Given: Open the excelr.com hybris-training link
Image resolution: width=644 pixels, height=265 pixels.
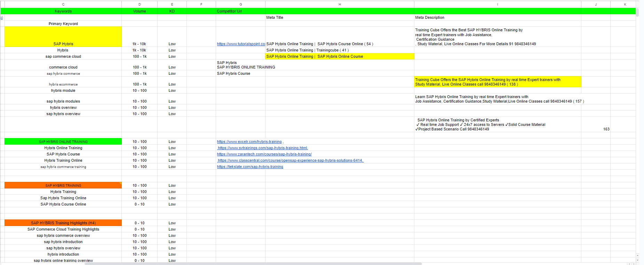Looking at the screenshot, I should [x=249, y=142].
